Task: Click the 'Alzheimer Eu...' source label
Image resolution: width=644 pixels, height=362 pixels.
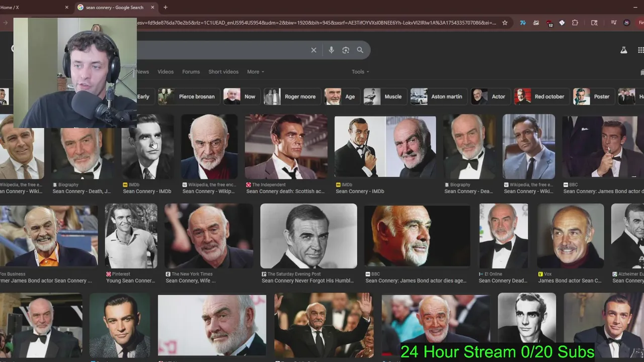Action: (631, 274)
